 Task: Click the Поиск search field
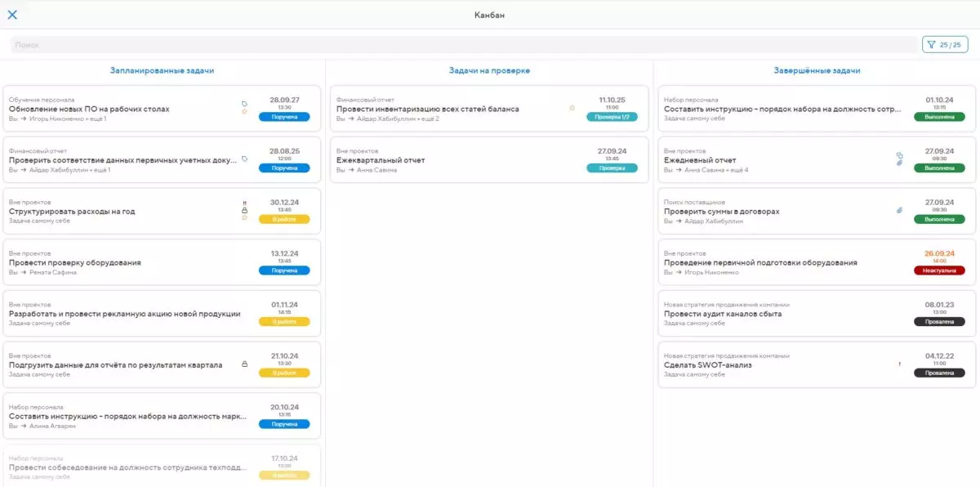click(463, 45)
